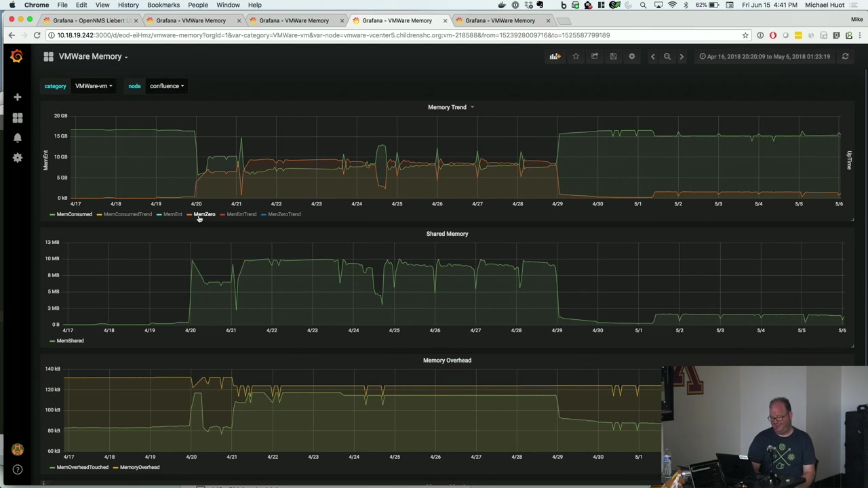Open the Opera extension icon
Image resolution: width=868 pixels, height=488 pixels.
click(x=773, y=35)
